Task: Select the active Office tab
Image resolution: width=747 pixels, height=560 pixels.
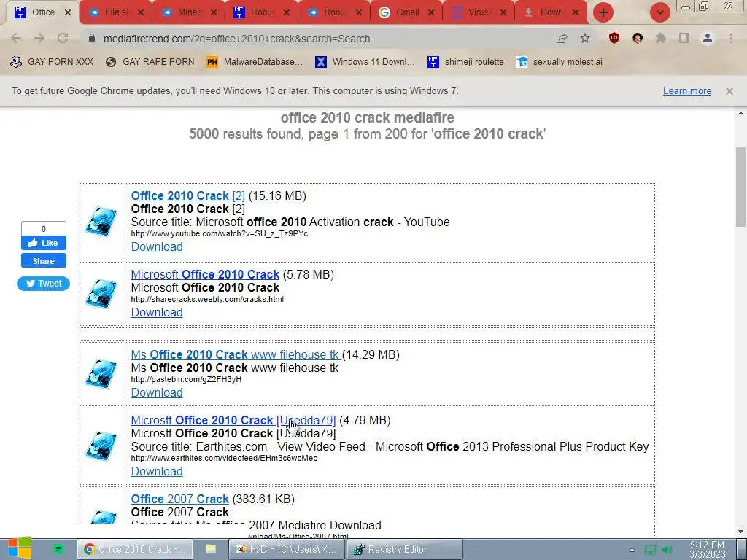Action: tap(43, 12)
